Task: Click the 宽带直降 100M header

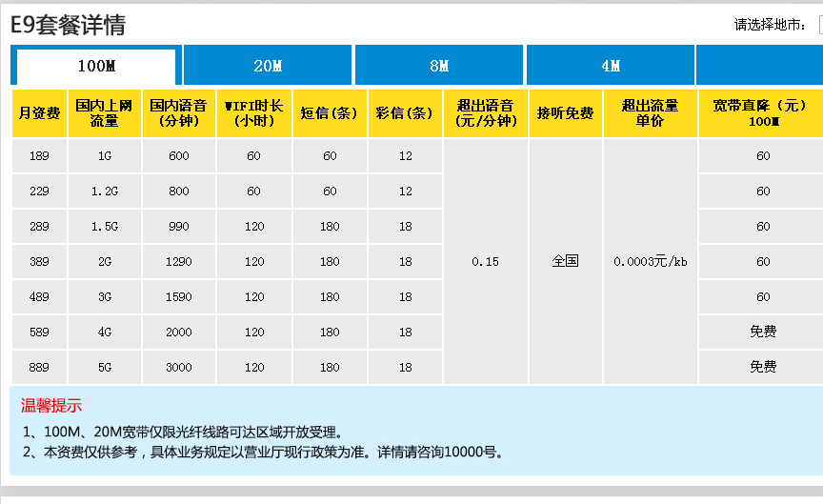Action: click(x=762, y=113)
